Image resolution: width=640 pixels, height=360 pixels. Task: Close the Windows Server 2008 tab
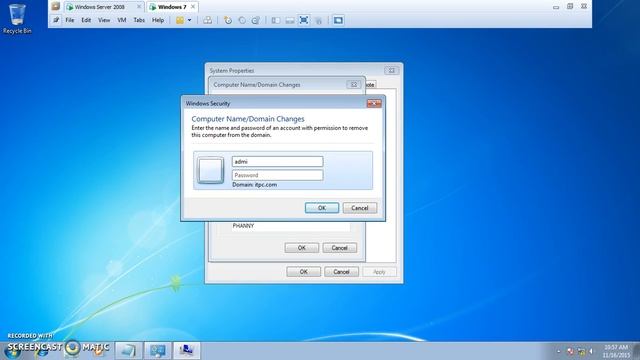click(x=139, y=7)
